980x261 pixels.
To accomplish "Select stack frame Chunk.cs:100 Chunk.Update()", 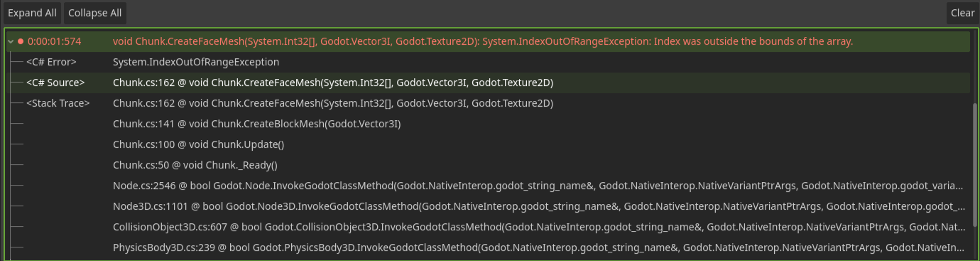I will point(198,145).
